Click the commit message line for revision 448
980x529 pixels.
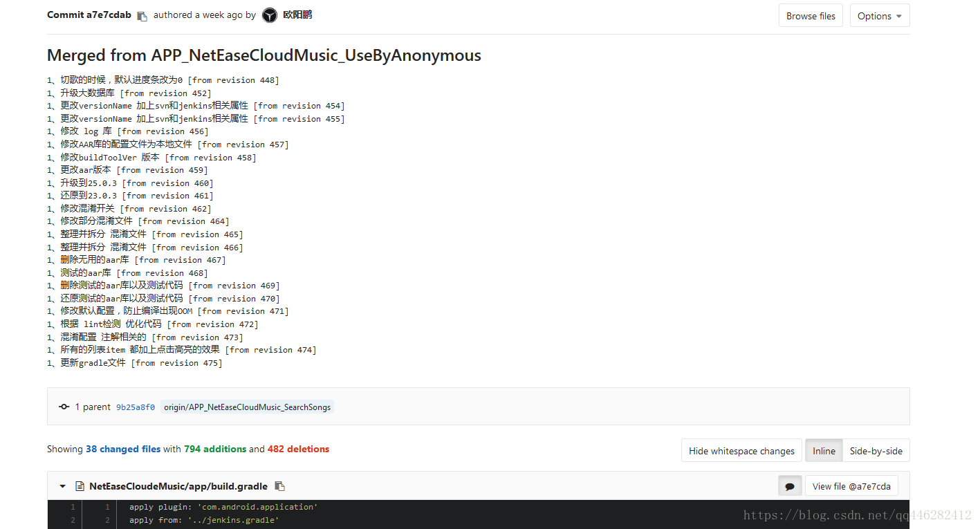(x=163, y=80)
